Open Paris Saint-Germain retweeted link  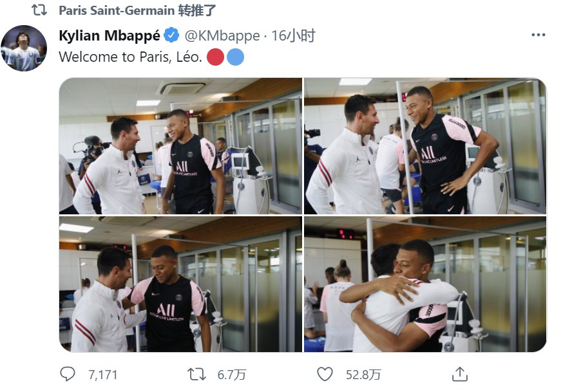coord(137,10)
